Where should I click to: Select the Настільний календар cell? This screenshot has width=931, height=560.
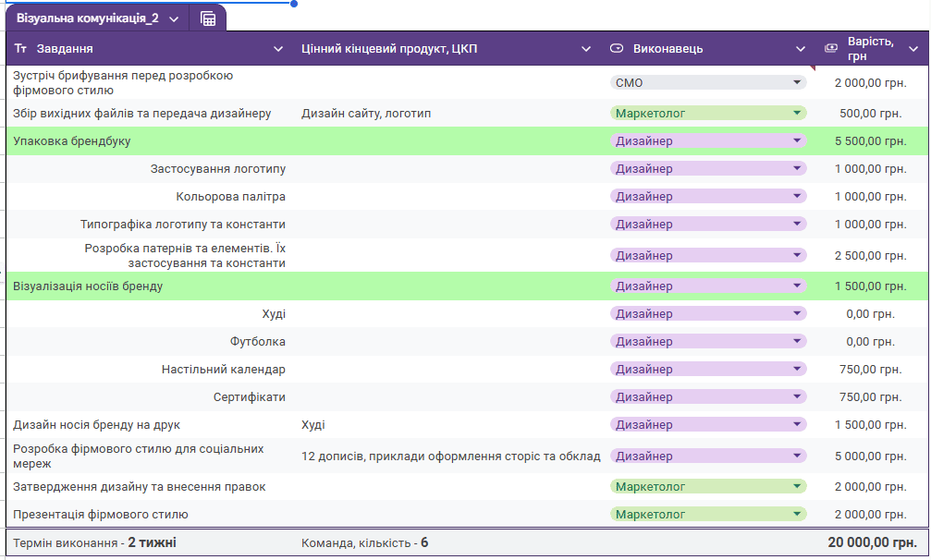(151, 369)
